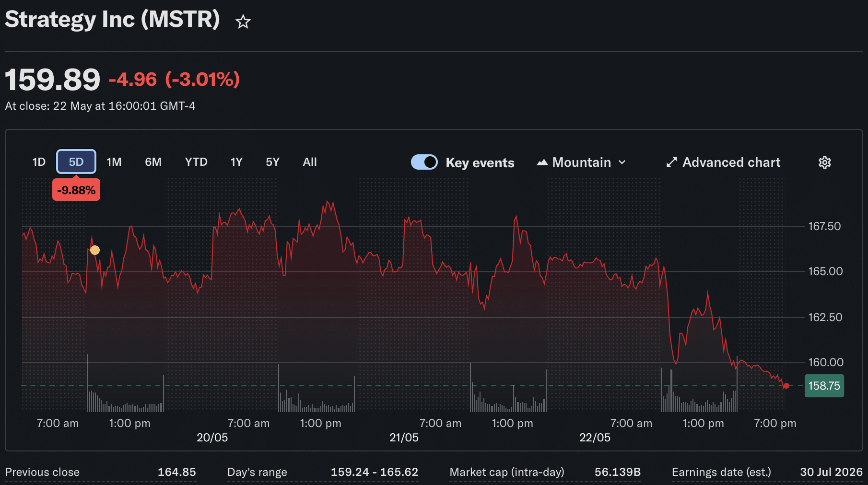The image size is (868, 485).
Task: Add MSTR to watchlist with star icon
Action: 243,22
